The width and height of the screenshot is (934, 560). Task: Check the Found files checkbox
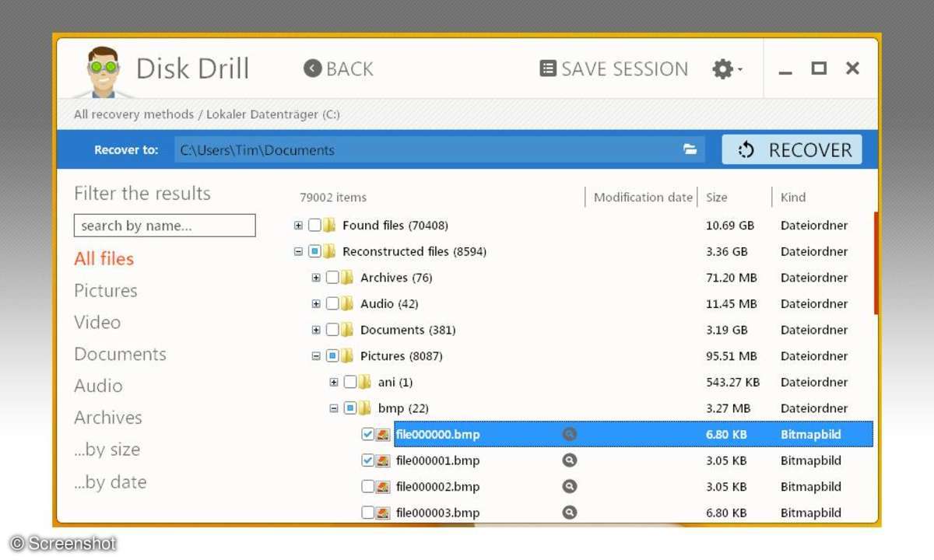[x=314, y=226]
